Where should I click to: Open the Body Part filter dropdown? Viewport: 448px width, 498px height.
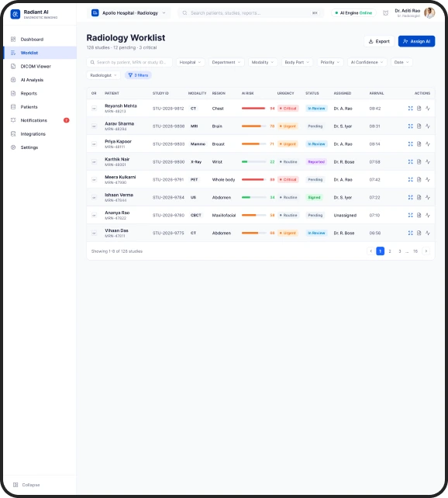tap(297, 62)
